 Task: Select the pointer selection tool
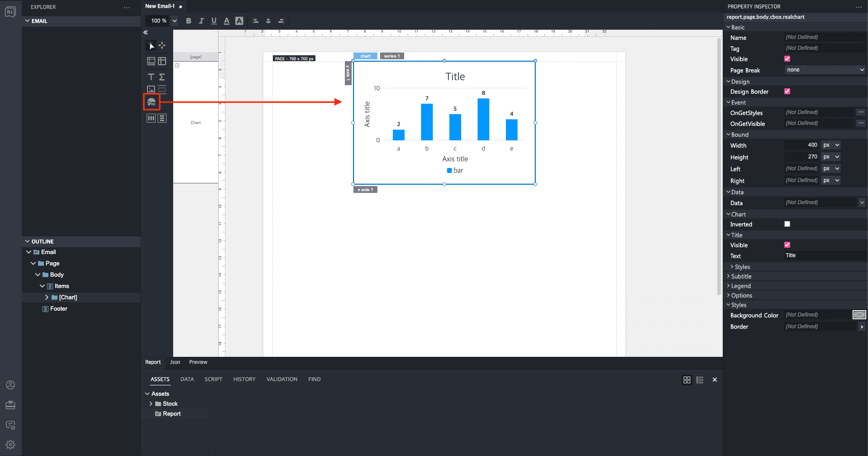[x=151, y=46]
